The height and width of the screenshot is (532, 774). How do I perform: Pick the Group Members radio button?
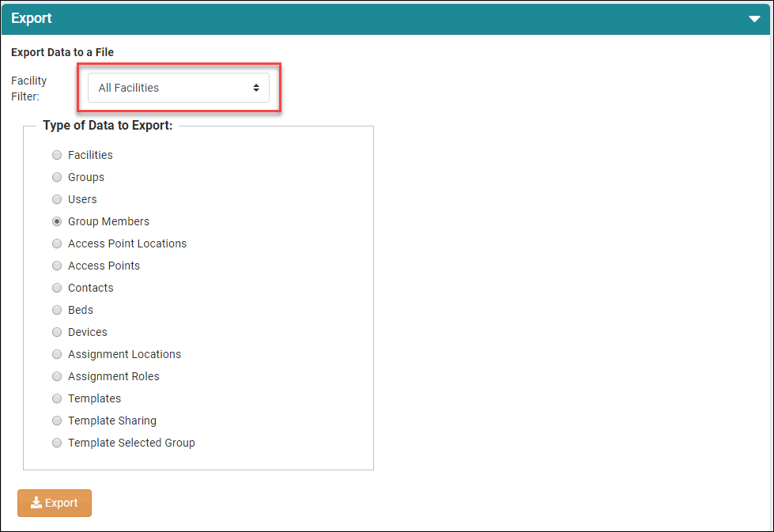tap(57, 221)
